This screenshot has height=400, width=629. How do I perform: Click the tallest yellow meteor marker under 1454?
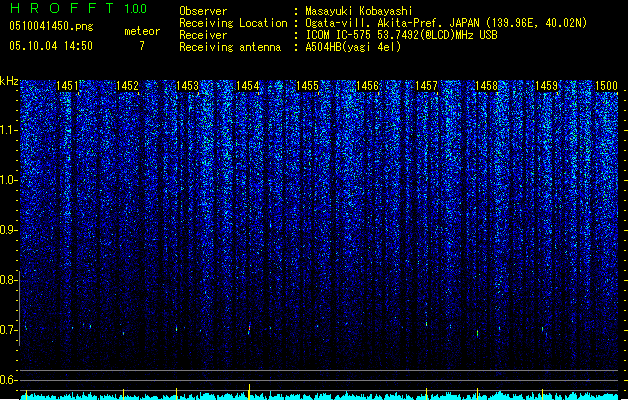pos(249,392)
